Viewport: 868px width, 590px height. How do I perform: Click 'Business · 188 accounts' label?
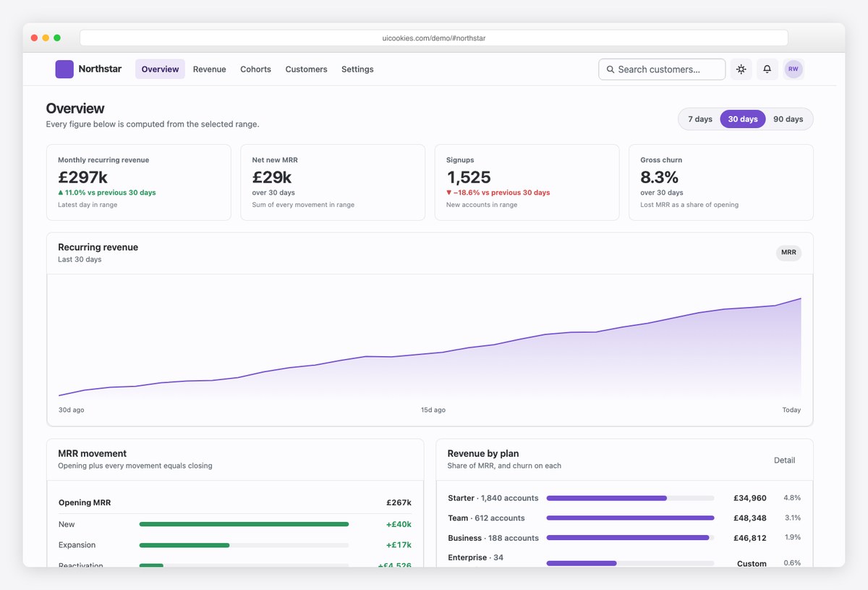pos(493,538)
